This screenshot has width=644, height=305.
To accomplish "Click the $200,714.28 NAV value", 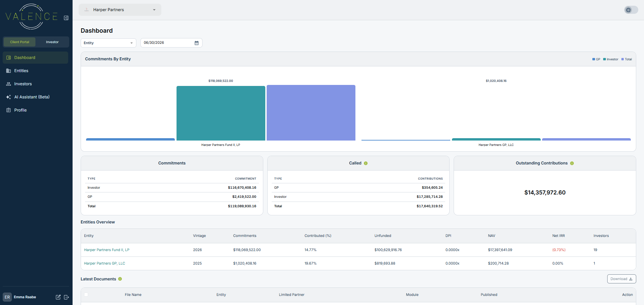I will pos(498,264).
